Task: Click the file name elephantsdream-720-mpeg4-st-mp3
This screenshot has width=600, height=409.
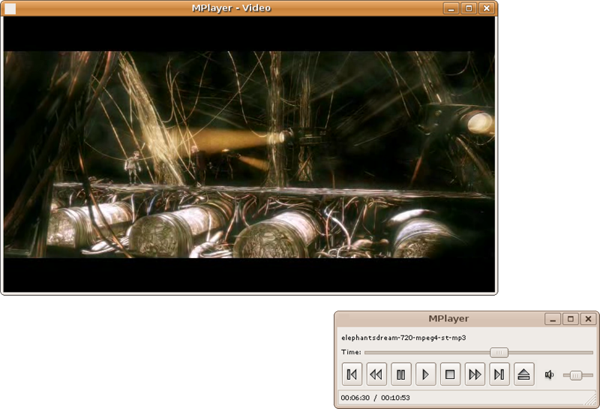Action: tap(403, 338)
